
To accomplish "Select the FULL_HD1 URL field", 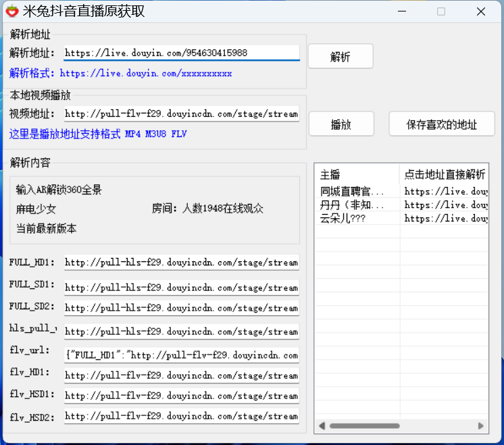I will pyautogui.click(x=182, y=263).
